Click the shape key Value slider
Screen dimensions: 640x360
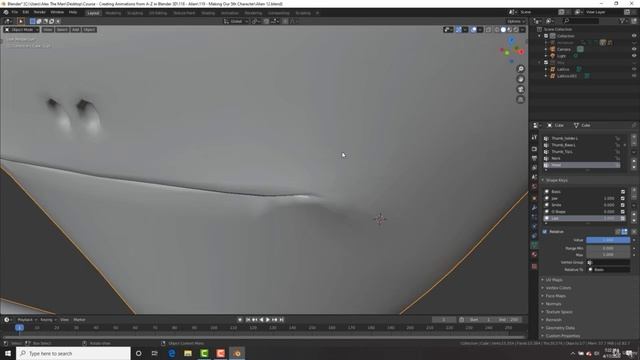pyautogui.click(x=608, y=240)
